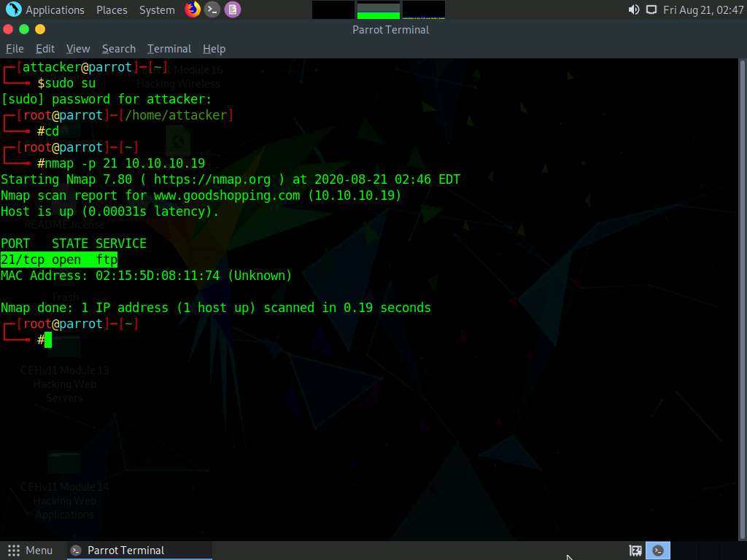
Task: Click the terminal vertical scrollbar
Action: coord(742,299)
